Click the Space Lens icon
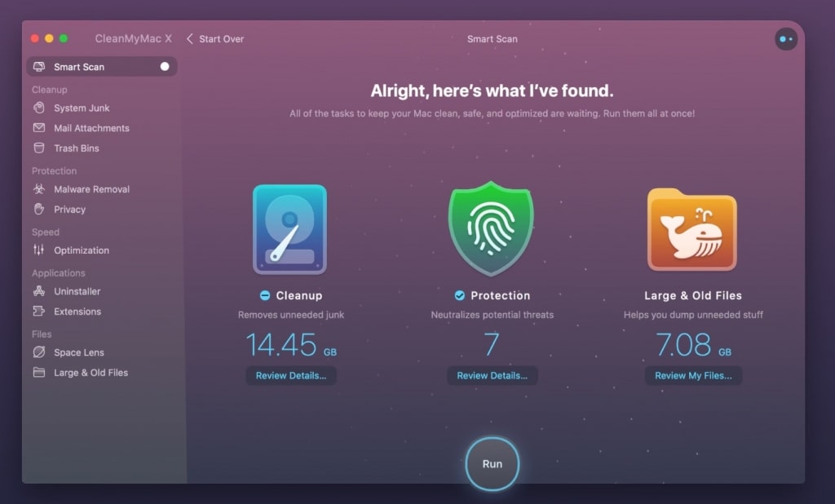835x504 pixels. point(39,352)
